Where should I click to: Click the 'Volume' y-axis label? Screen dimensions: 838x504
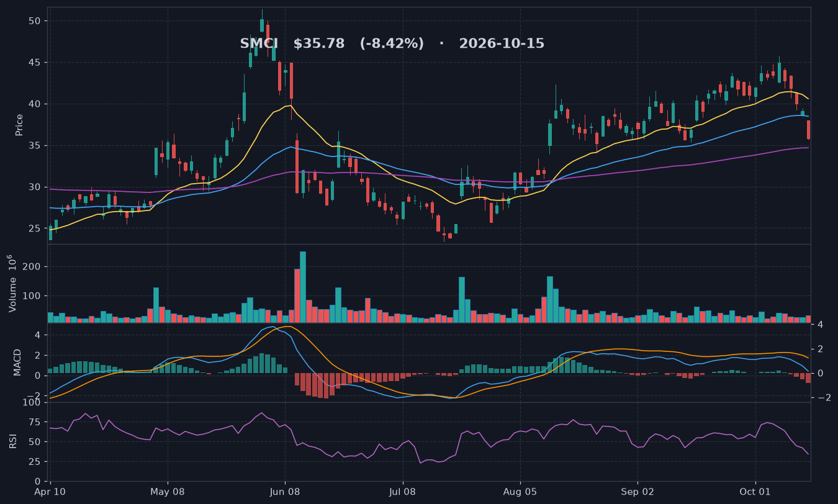pyautogui.click(x=12, y=283)
